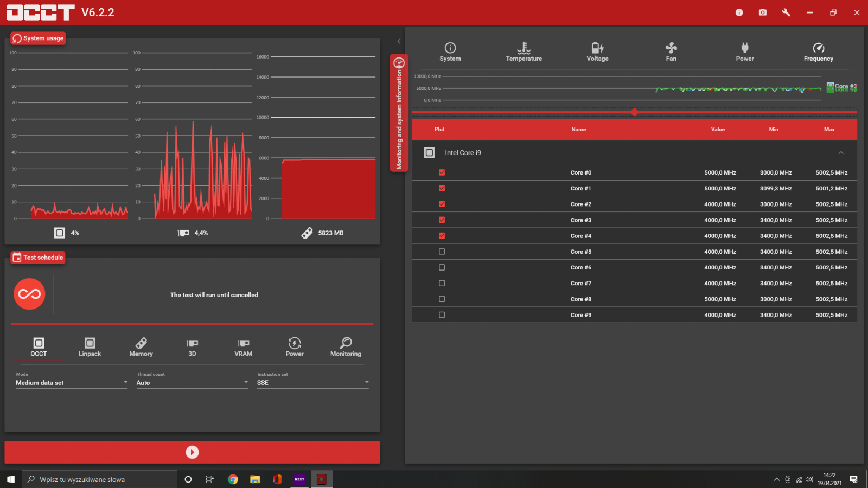Open settings via wrench icon
Viewport: 868px width, 488px height.
pyautogui.click(x=786, y=12)
